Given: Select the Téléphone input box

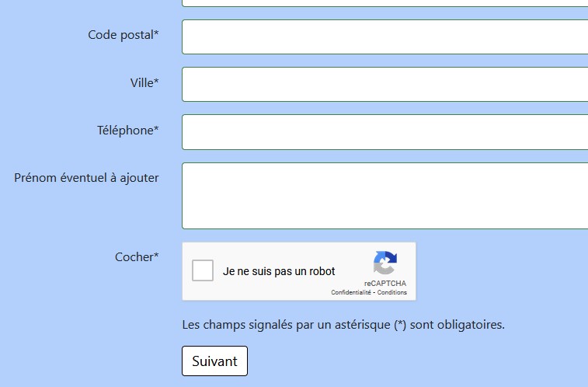Looking at the screenshot, I should [x=384, y=131].
